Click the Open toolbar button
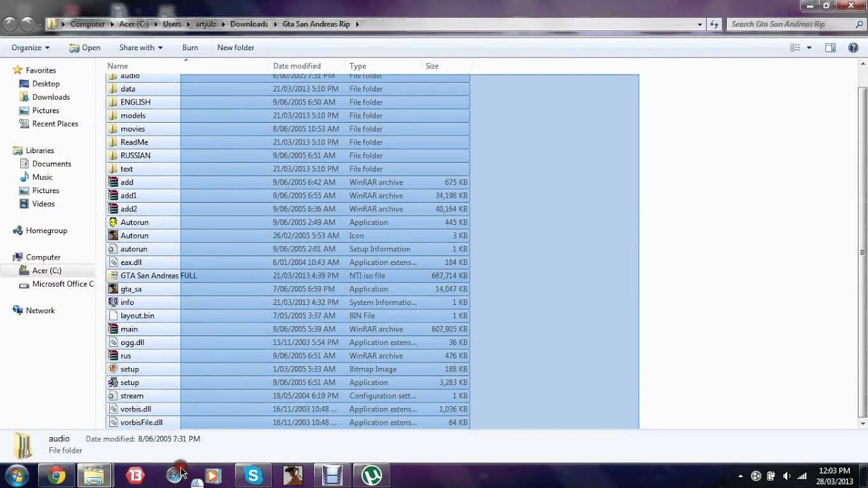This screenshot has width=868, height=488. 85,47
